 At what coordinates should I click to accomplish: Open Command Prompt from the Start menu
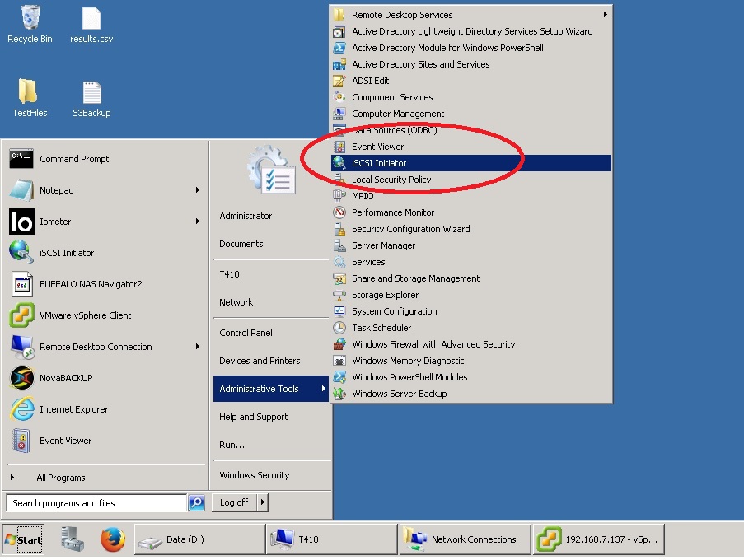tap(74, 159)
